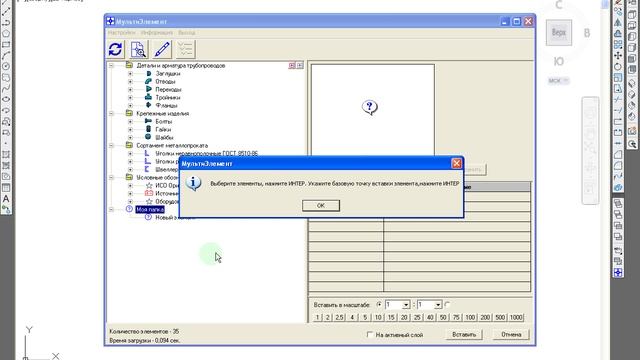Click the 'Верх' face of the ViewCube
This screenshot has height=360, width=640.
click(559, 32)
